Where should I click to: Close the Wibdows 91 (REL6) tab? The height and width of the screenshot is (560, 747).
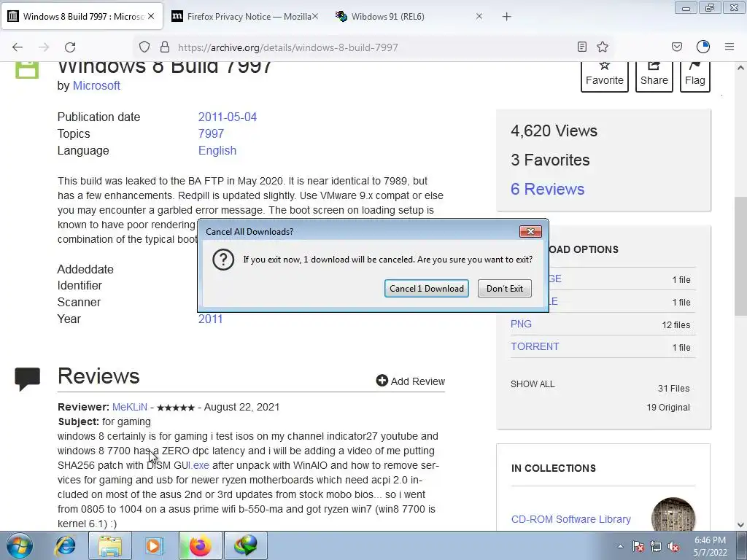[479, 16]
